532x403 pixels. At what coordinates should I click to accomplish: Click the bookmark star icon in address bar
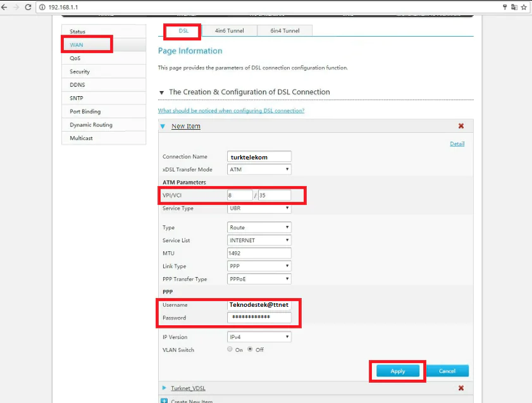pos(524,7)
